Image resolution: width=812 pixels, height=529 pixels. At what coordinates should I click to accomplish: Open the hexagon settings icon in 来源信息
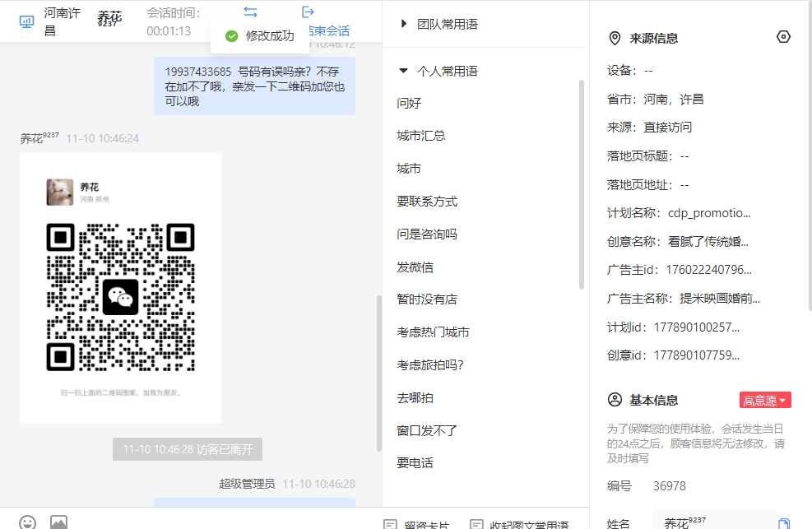pos(783,37)
